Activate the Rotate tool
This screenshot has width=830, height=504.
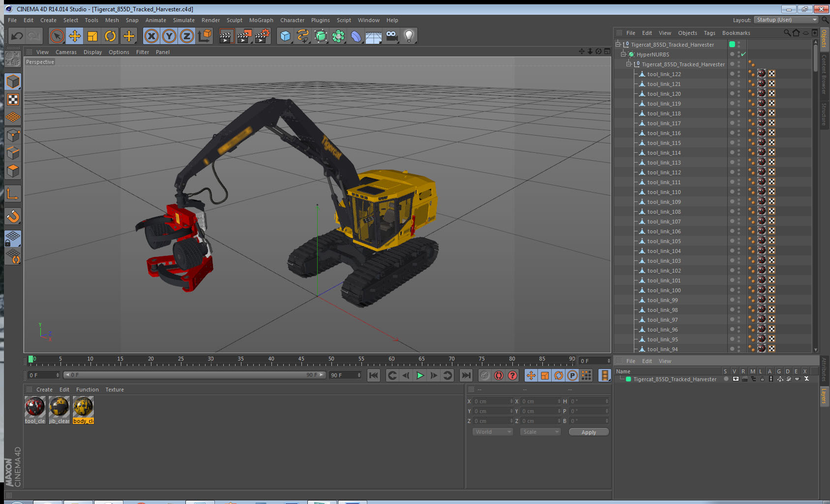coord(110,36)
